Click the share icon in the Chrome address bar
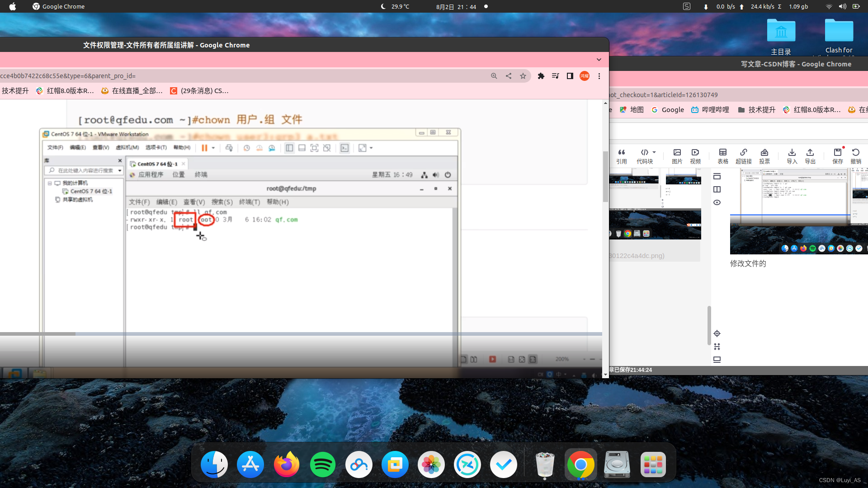The image size is (868, 488). coord(509,76)
